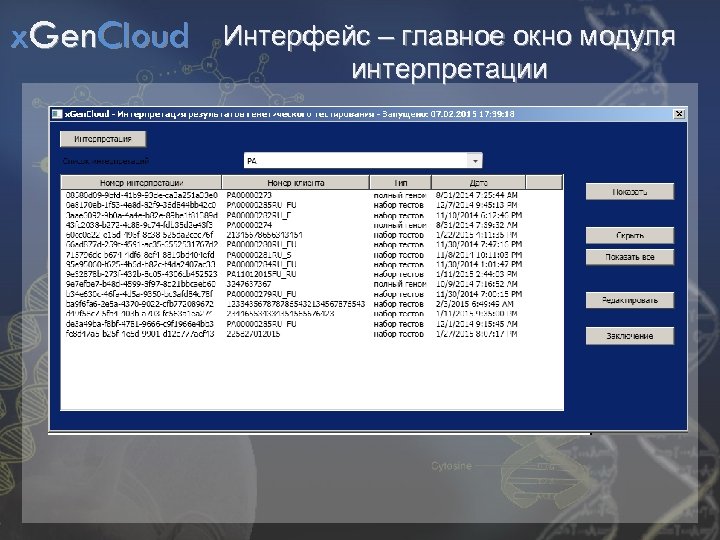Select client number PA00000279RU_FU

[x=261, y=294]
